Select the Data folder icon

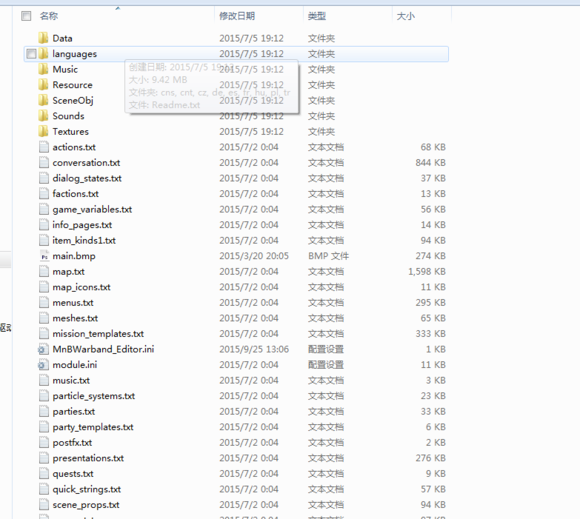[x=43, y=38]
